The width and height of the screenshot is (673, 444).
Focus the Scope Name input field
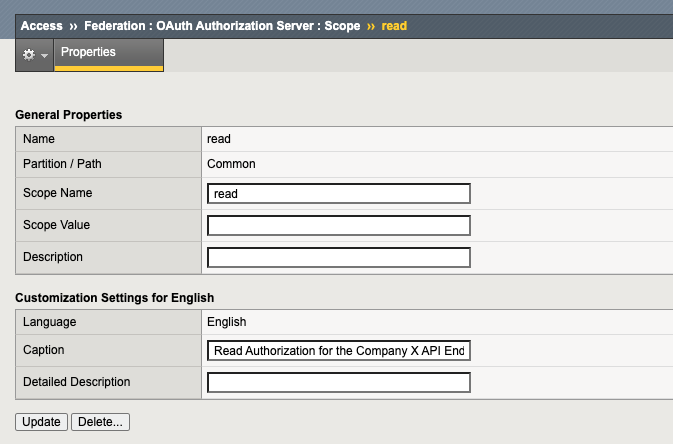tap(338, 194)
